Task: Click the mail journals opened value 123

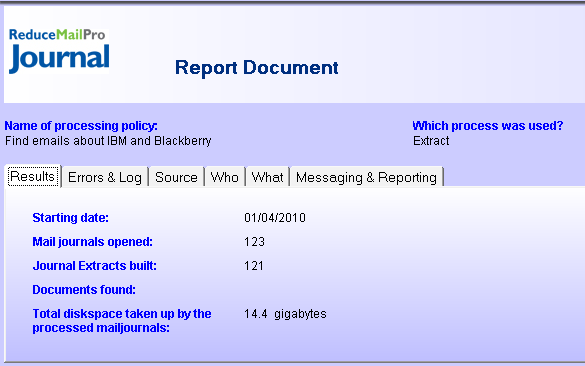Action: coord(254,242)
